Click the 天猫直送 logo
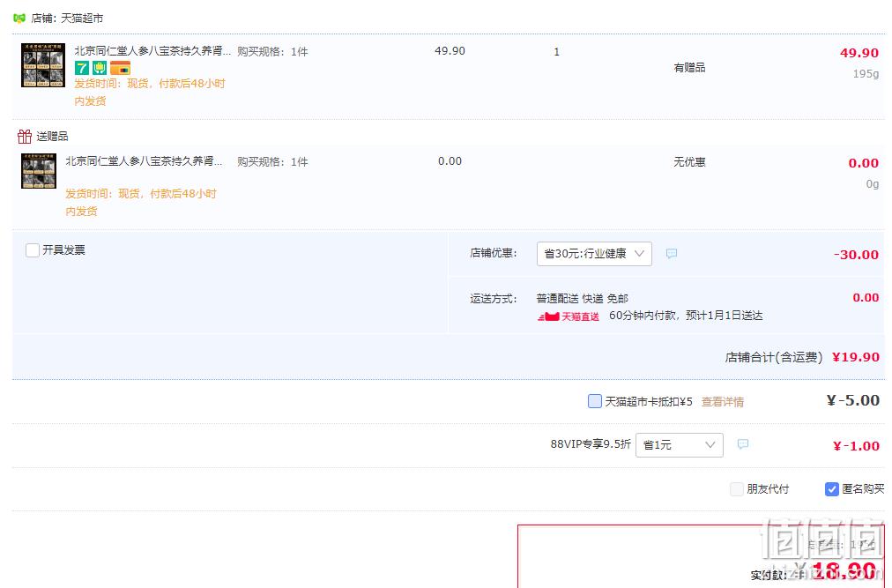 [569, 316]
